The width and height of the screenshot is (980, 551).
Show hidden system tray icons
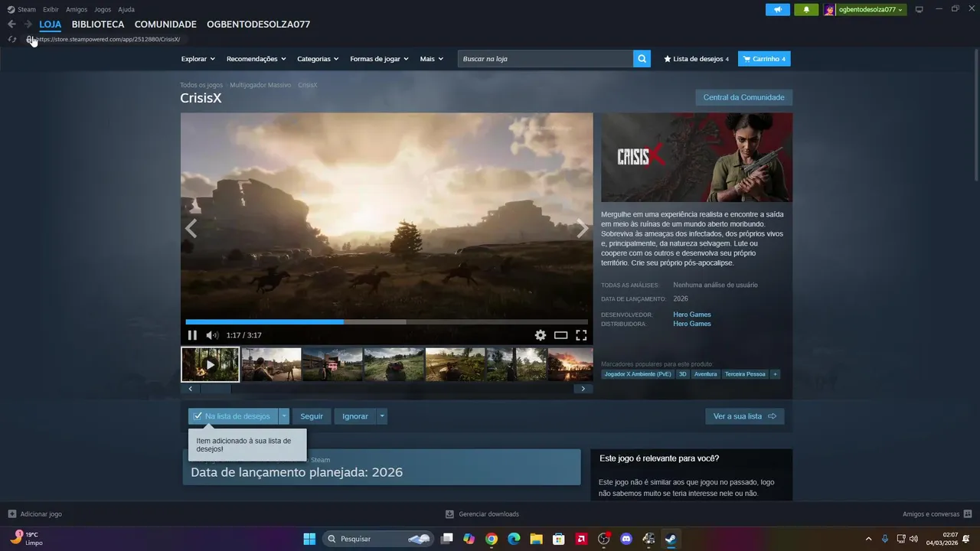(868, 539)
